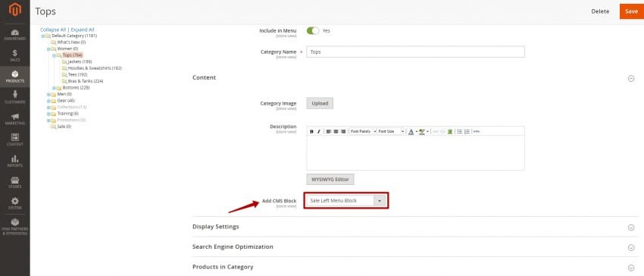Screen dimensions: 644x276
Task: Expand the Gear tree node
Action: tap(48, 101)
